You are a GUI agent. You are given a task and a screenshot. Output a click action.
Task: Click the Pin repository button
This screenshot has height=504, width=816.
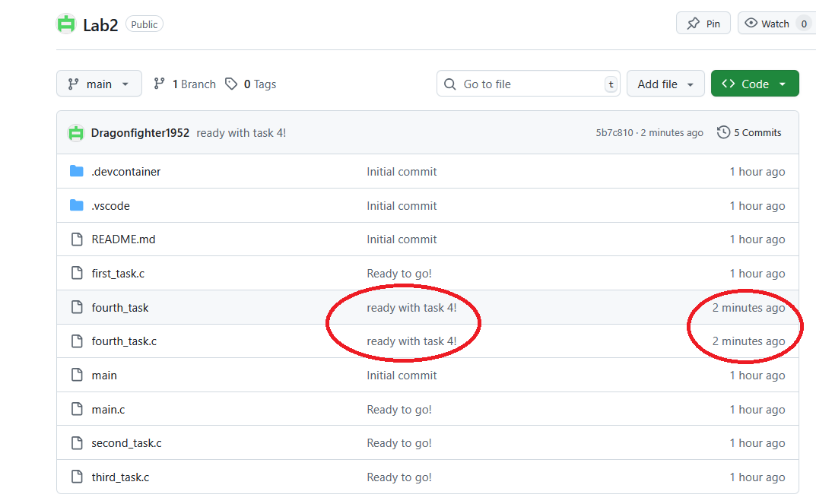[703, 24]
